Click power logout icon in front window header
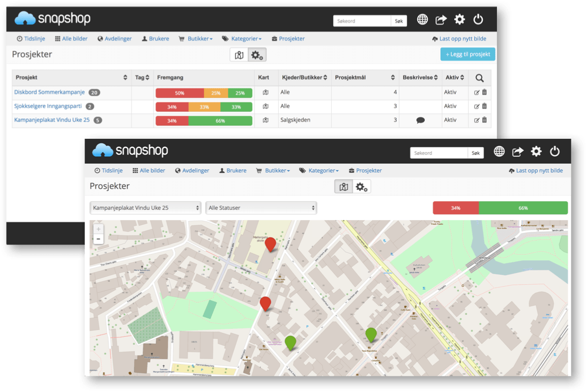This screenshot has height=392, width=587. [554, 152]
